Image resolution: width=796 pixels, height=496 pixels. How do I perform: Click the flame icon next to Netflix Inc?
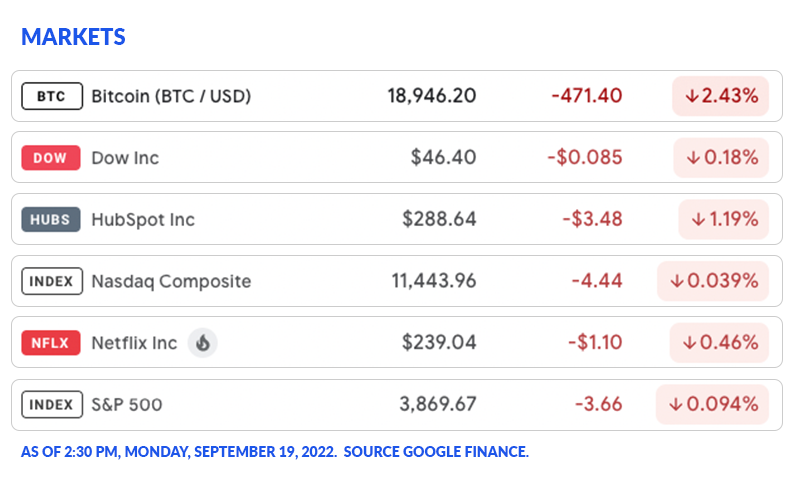tap(203, 343)
